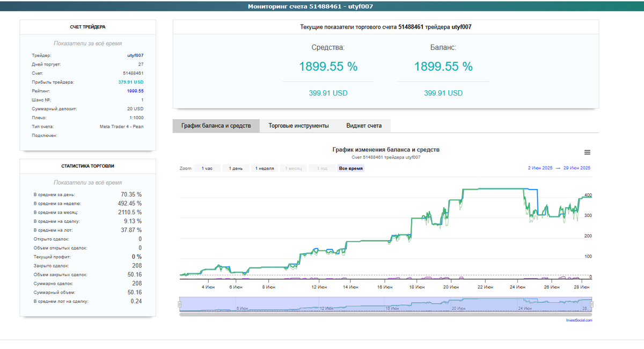Click the Все время zoom button
The width and height of the screenshot is (644, 349).
pyautogui.click(x=350, y=168)
